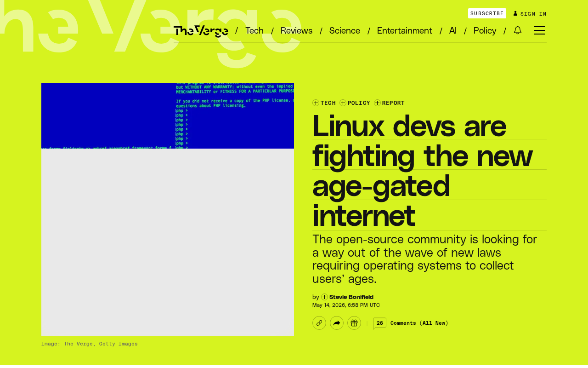The width and height of the screenshot is (588, 368).
Task: Gift this article with gift icon
Action: coord(354,323)
